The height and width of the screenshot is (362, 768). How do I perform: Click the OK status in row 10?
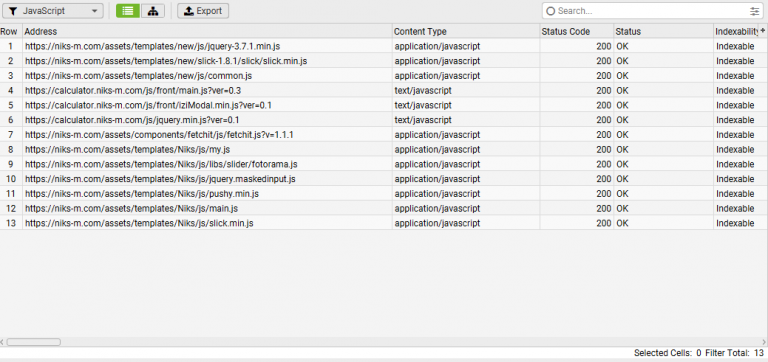[x=664, y=179]
